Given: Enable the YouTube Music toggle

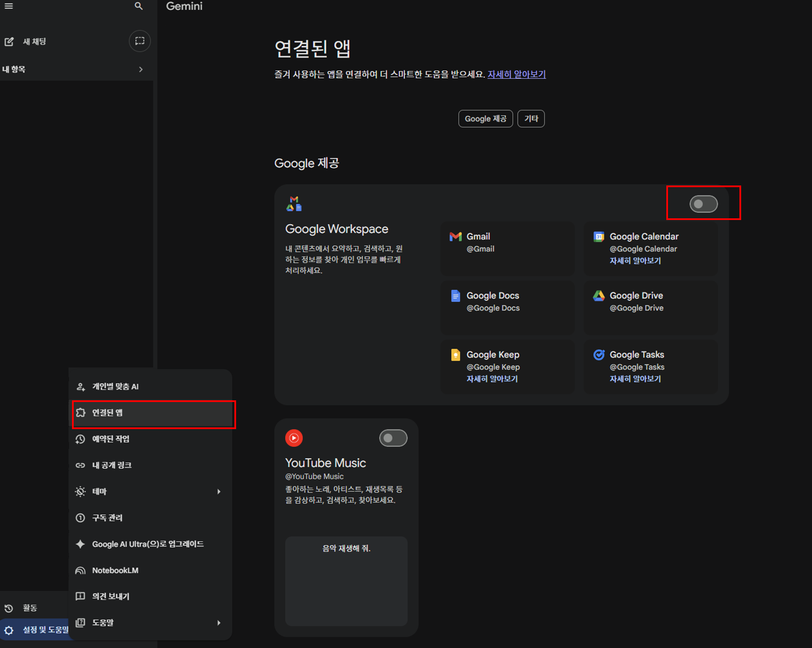Looking at the screenshot, I should (x=393, y=438).
